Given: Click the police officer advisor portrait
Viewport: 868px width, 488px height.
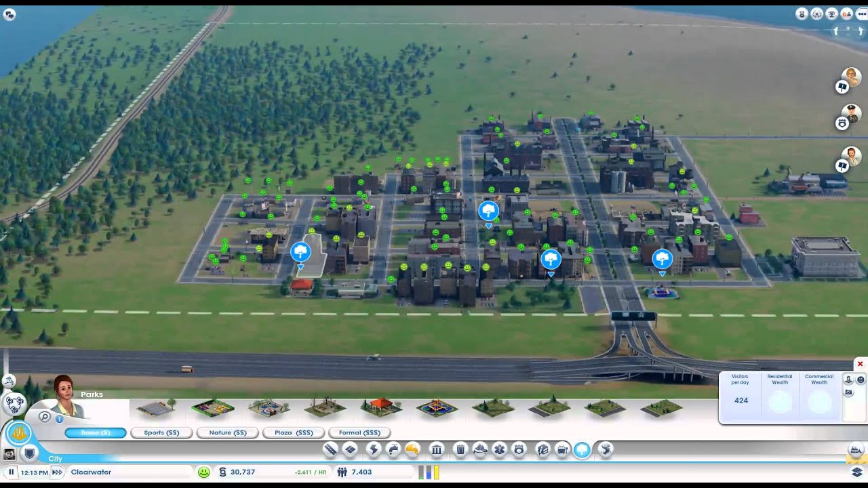Looking at the screenshot, I should [x=851, y=113].
